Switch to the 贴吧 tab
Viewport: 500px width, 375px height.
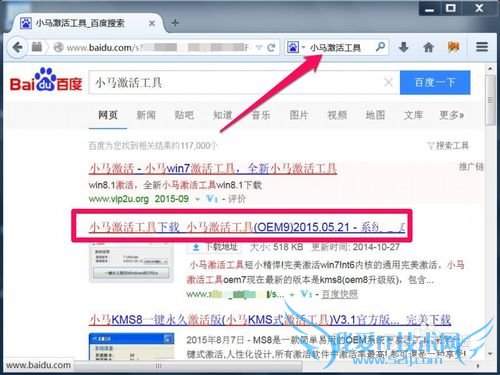184,115
